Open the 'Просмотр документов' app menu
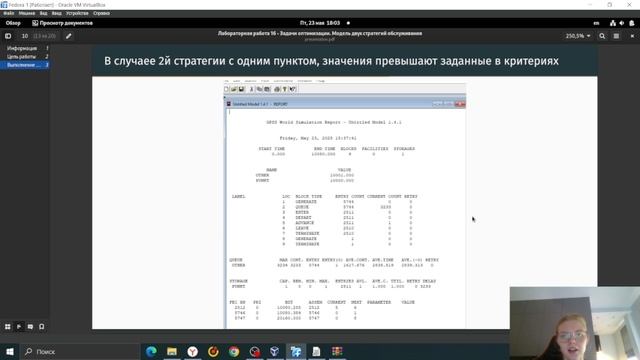Viewport: 640px width, 360px height. [x=62, y=23]
